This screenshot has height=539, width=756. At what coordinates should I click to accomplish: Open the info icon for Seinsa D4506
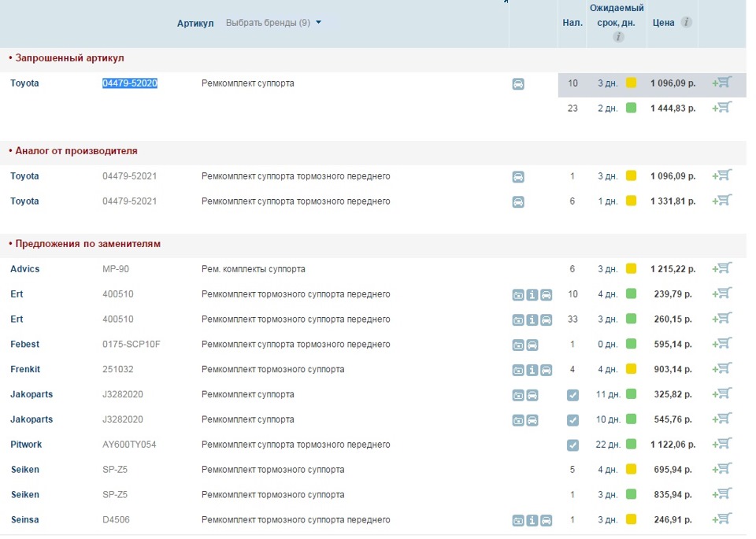coord(532,521)
